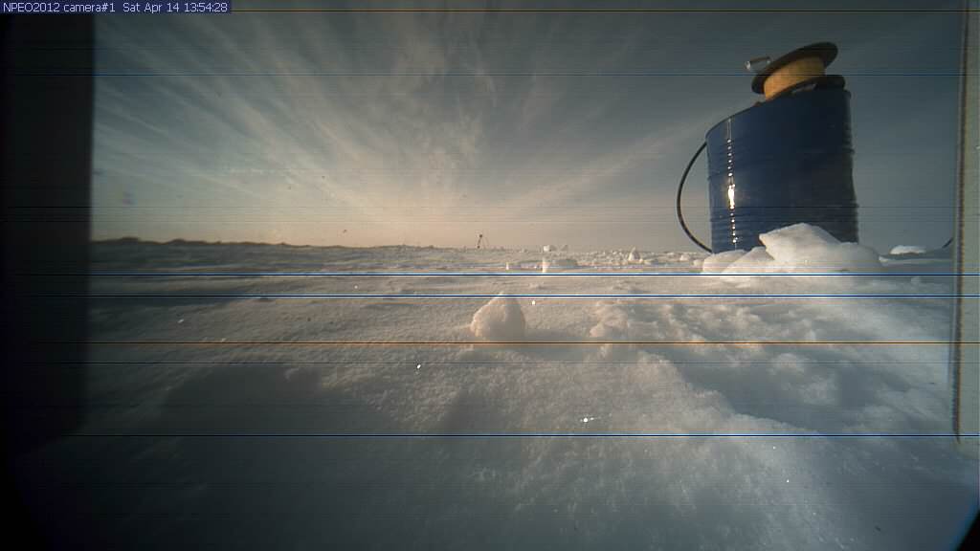The height and width of the screenshot is (551, 980).
Task: Select the yellow cable spool atop the barrel
Action: coord(793,74)
